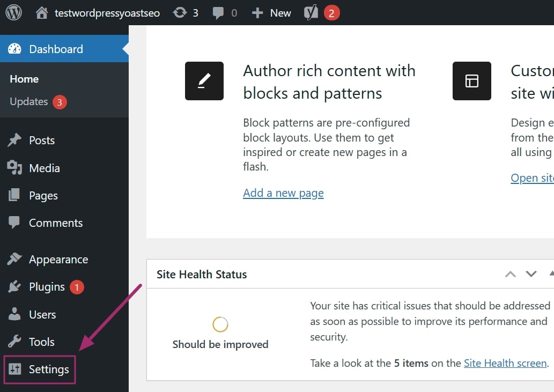
Task: Click the Site Health Status widget title
Action: pyautogui.click(x=202, y=275)
